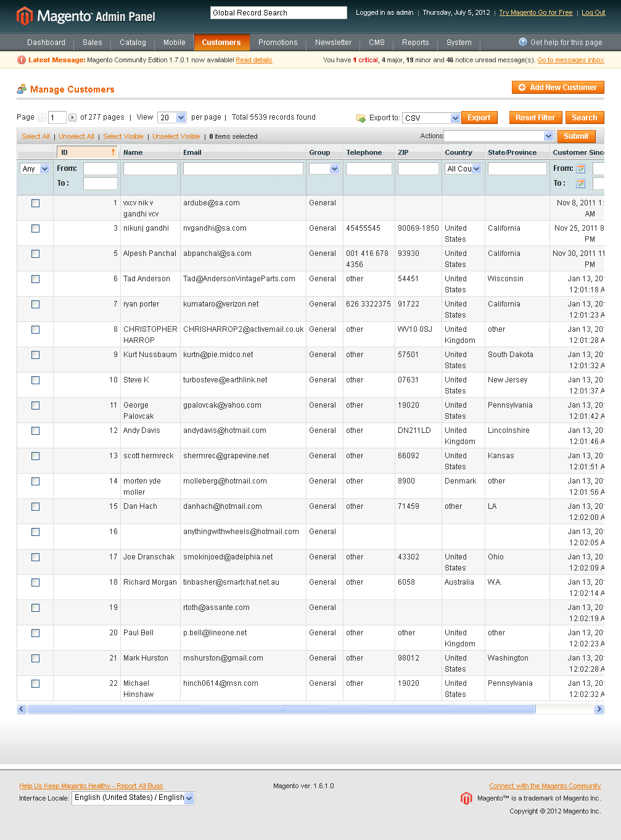
Task: Click the next page arrow icon
Action: 72,117
